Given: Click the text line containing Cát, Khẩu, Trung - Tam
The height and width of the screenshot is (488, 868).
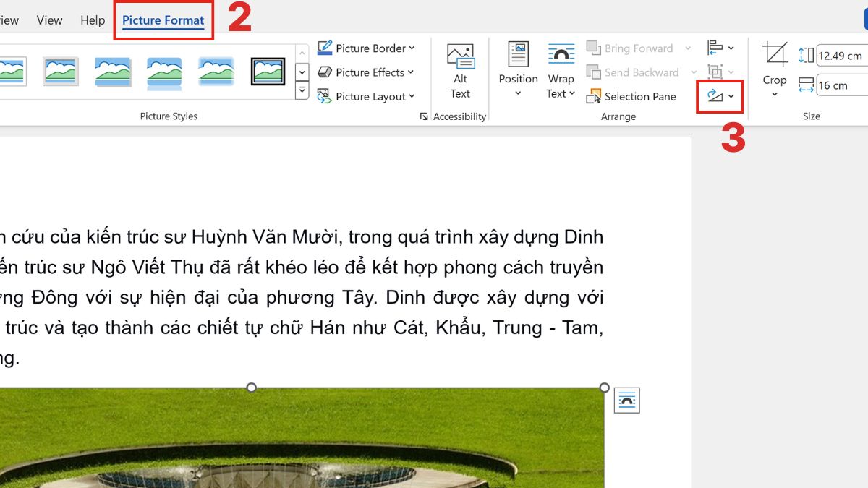Looking at the screenshot, I should [302, 328].
